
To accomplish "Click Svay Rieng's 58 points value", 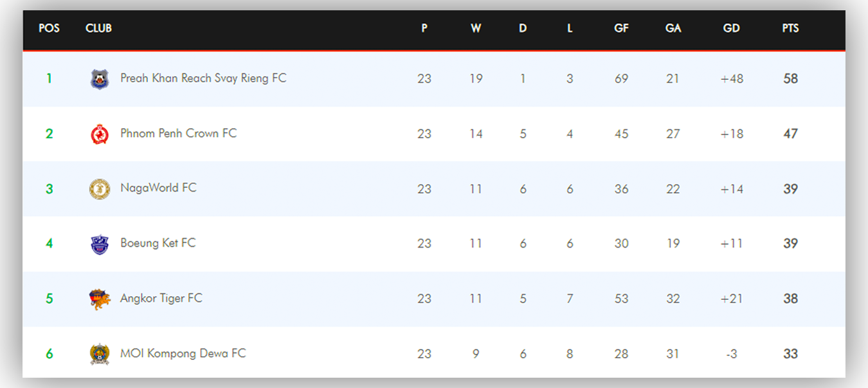I will 790,79.
